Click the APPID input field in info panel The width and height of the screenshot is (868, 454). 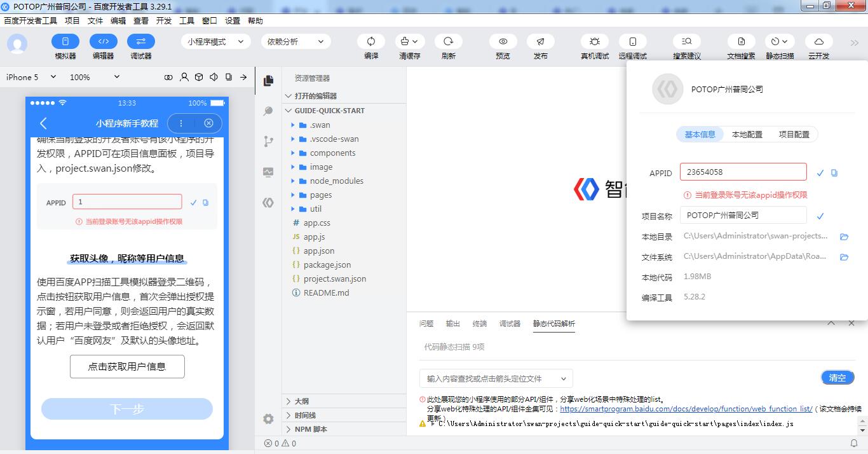tap(743, 172)
